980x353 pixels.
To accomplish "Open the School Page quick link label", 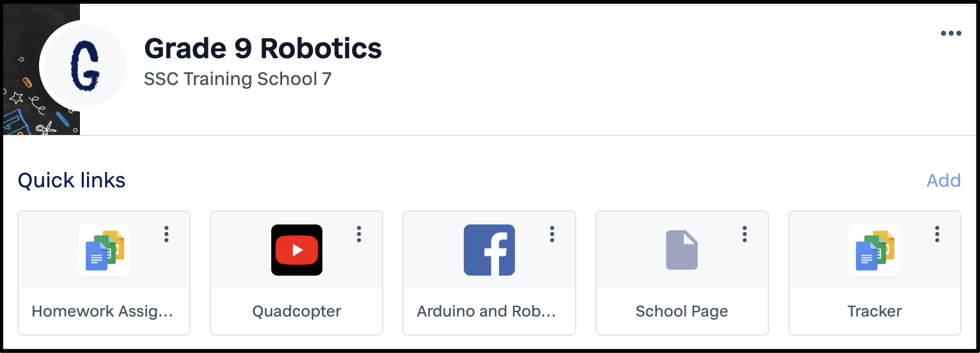I will coord(682,311).
